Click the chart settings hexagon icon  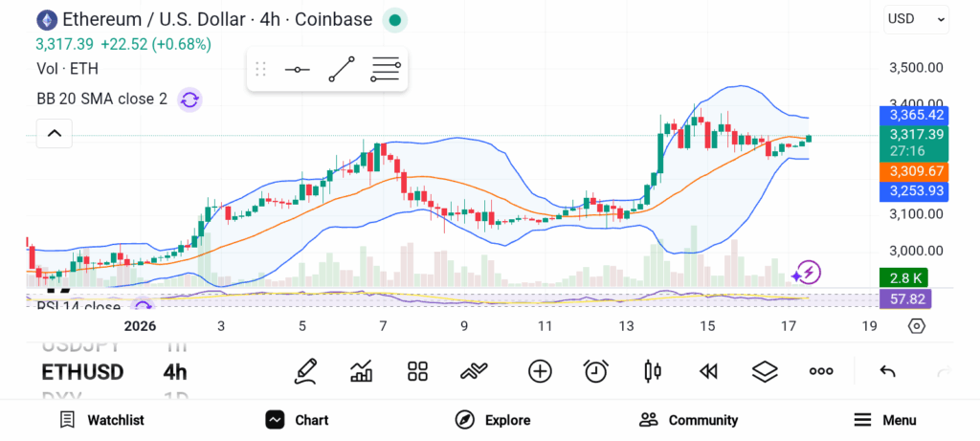(917, 326)
